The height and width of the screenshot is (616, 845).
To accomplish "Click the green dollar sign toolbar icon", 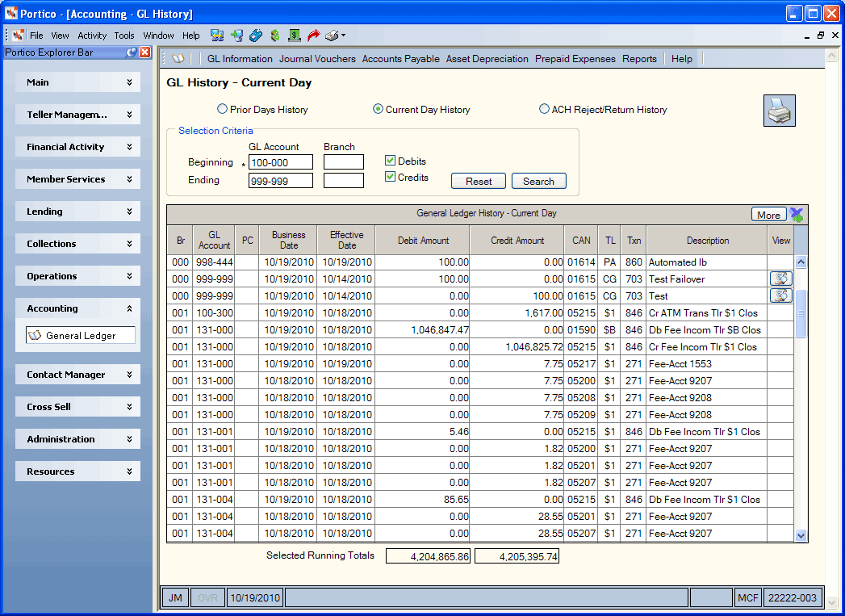I will [275, 36].
